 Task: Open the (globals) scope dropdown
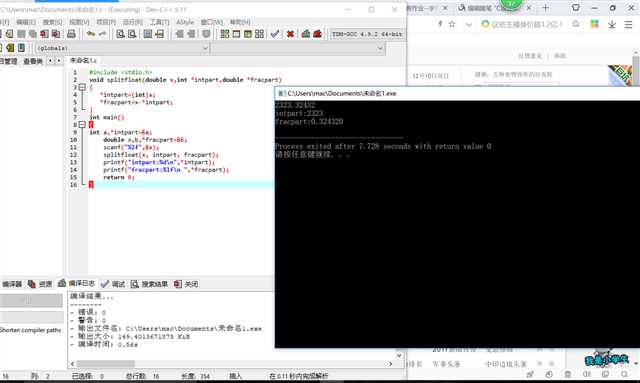(122, 48)
